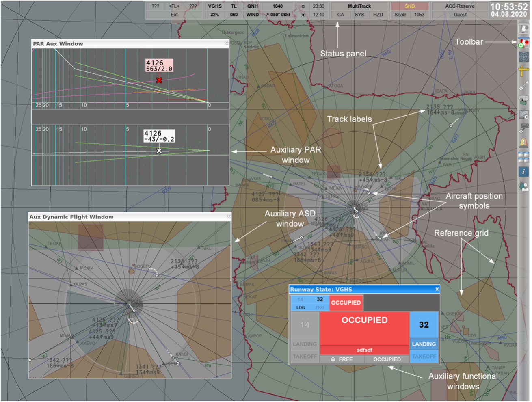Image resolution: width=532 pixels, height=402 pixels.
Task: Click the user profile toolbar icon
Action: pos(523,186)
